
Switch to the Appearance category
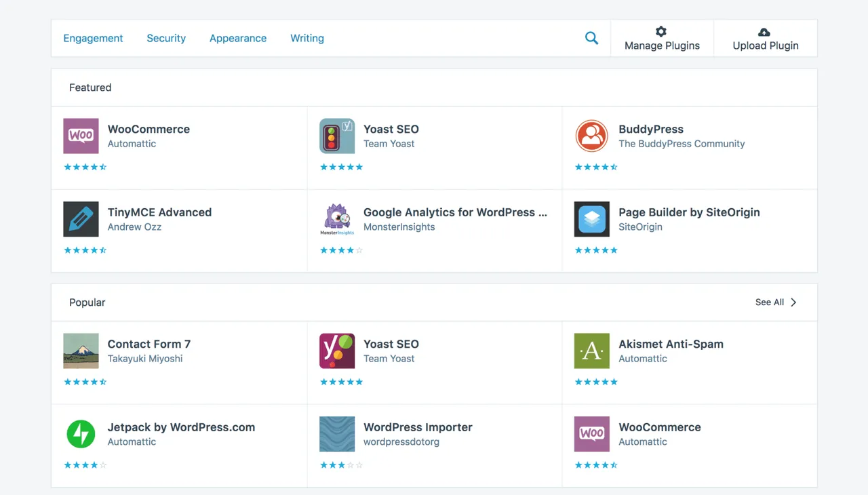pos(238,38)
